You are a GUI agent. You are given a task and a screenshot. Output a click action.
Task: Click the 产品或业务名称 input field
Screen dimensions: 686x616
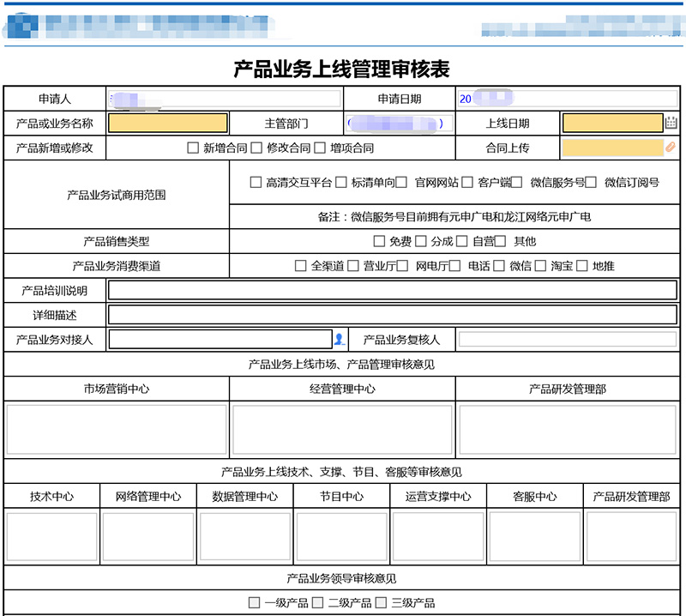168,124
